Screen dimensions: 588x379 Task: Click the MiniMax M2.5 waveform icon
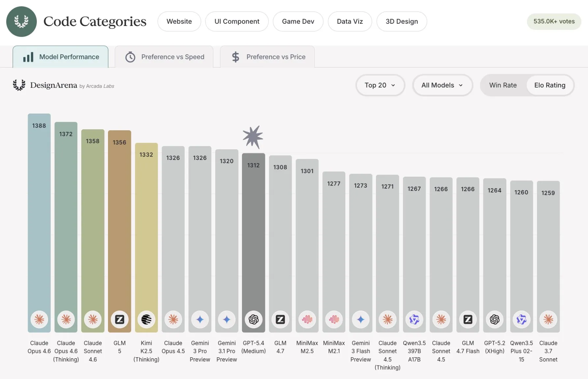[307, 319]
